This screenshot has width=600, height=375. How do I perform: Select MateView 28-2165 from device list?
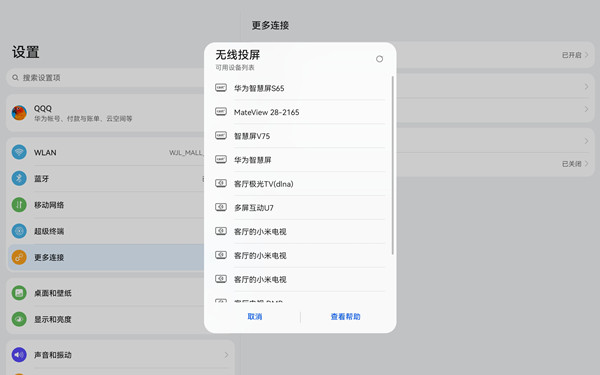tap(300, 112)
